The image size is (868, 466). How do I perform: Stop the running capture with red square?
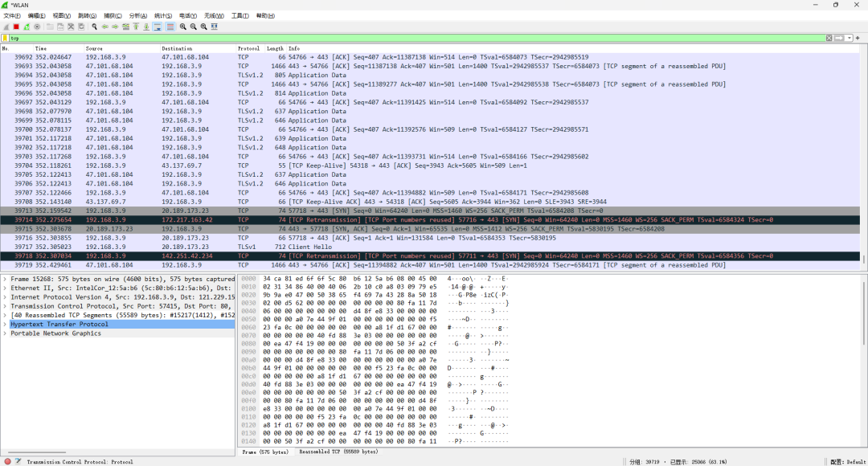click(x=16, y=27)
